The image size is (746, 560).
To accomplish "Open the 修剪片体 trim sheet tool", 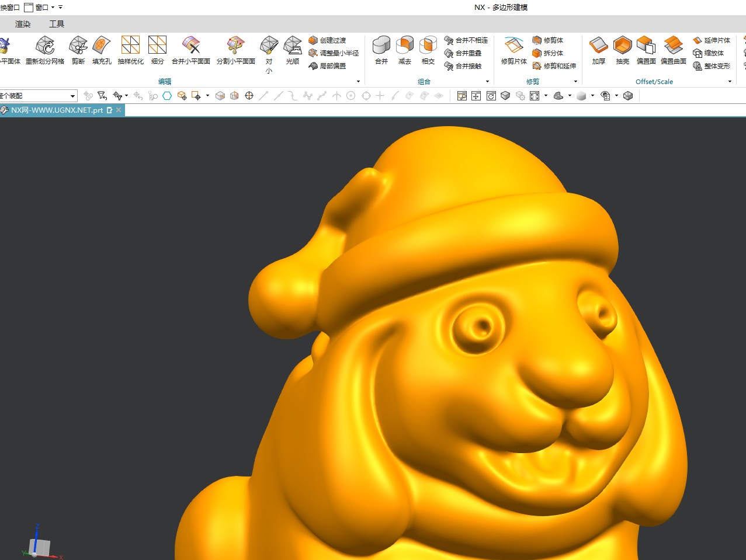I will coord(514,50).
